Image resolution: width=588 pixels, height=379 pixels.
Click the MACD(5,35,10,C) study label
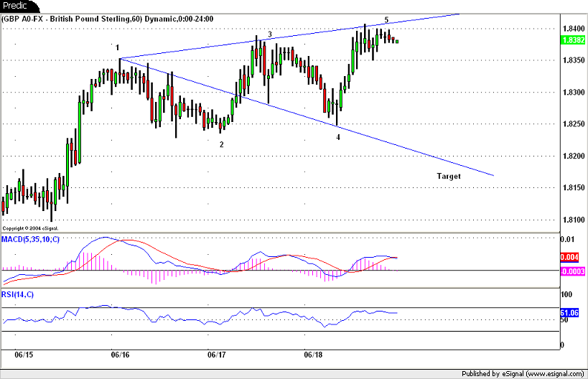point(31,239)
